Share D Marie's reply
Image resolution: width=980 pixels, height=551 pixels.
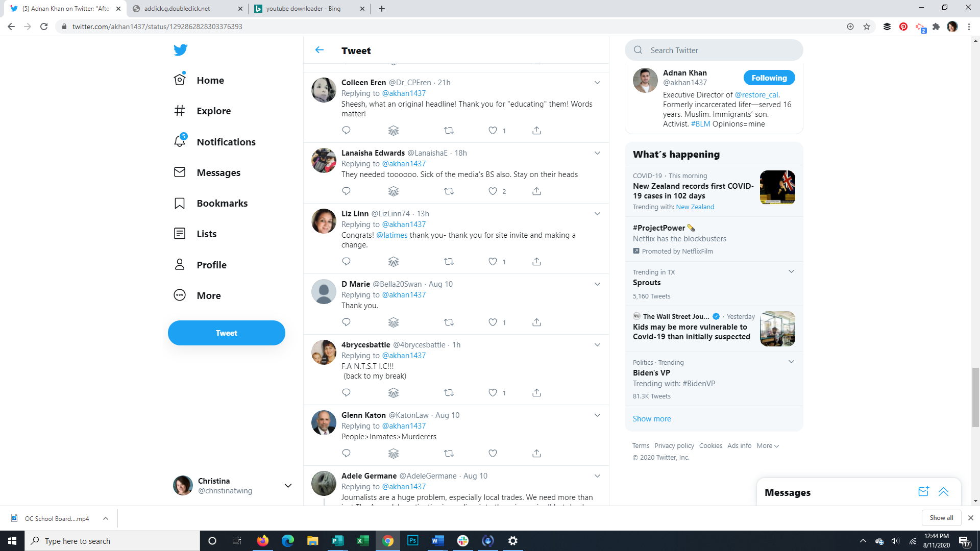click(536, 322)
